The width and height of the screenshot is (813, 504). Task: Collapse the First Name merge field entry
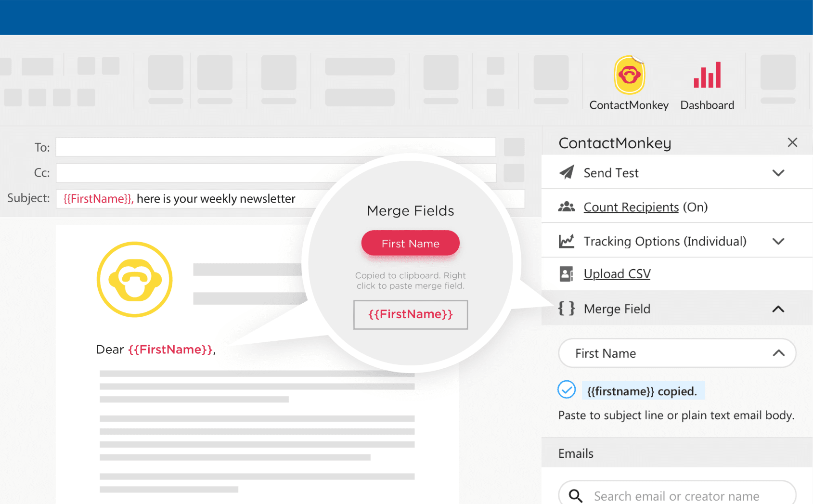tap(778, 353)
